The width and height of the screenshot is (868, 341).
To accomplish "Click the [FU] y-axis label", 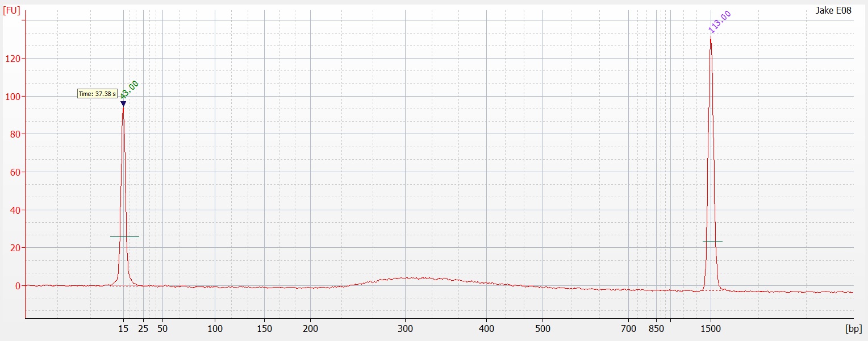I will pos(12,10).
